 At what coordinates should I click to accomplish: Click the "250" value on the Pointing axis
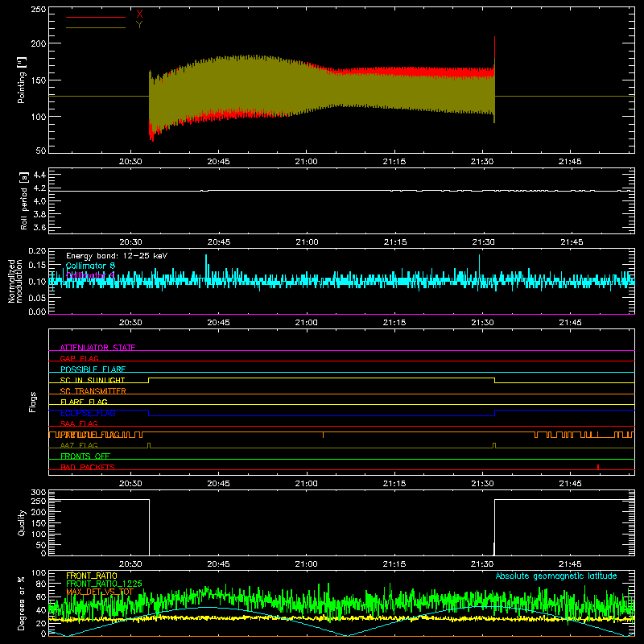pos(39,10)
